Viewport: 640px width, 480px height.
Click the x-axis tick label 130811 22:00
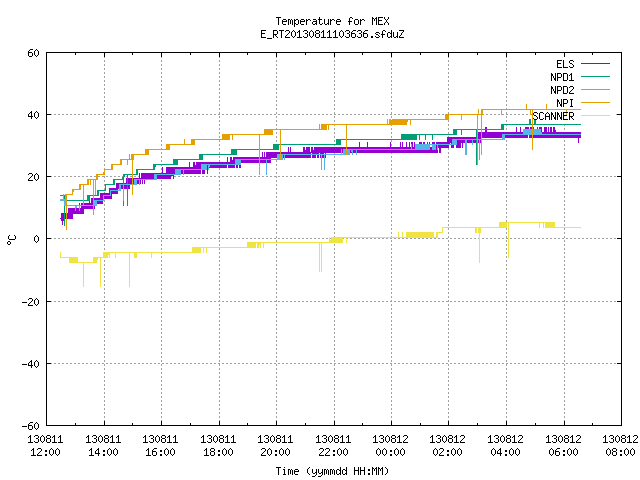coord(333,446)
